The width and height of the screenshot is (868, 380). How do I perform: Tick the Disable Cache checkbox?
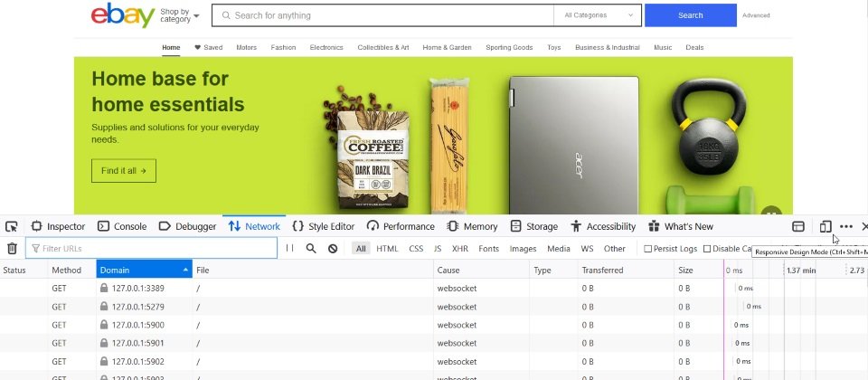pyautogui.click(x=707, y=249)
